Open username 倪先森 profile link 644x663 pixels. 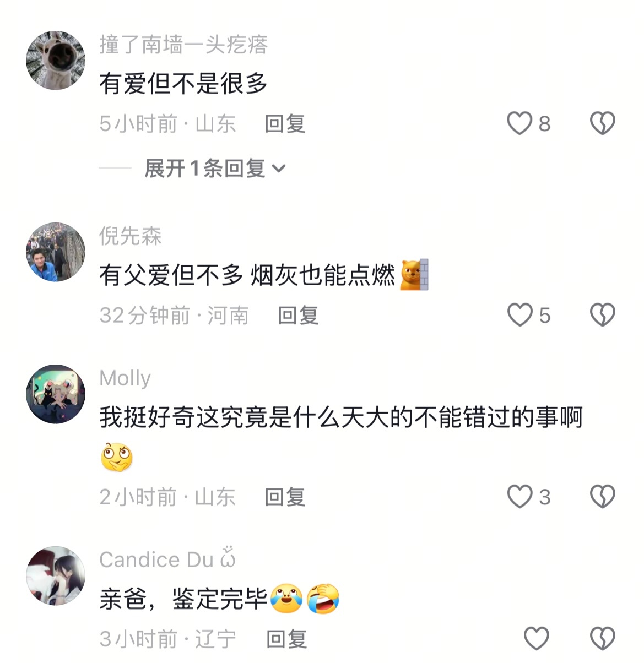click(131, 236)
